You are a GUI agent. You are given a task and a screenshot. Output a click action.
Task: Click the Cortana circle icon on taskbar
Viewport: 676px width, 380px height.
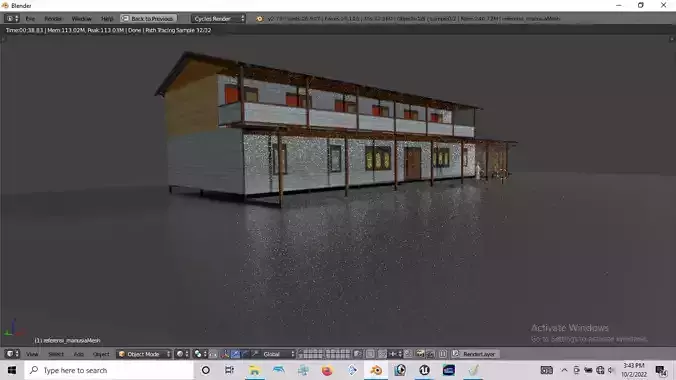pos(206,370)
